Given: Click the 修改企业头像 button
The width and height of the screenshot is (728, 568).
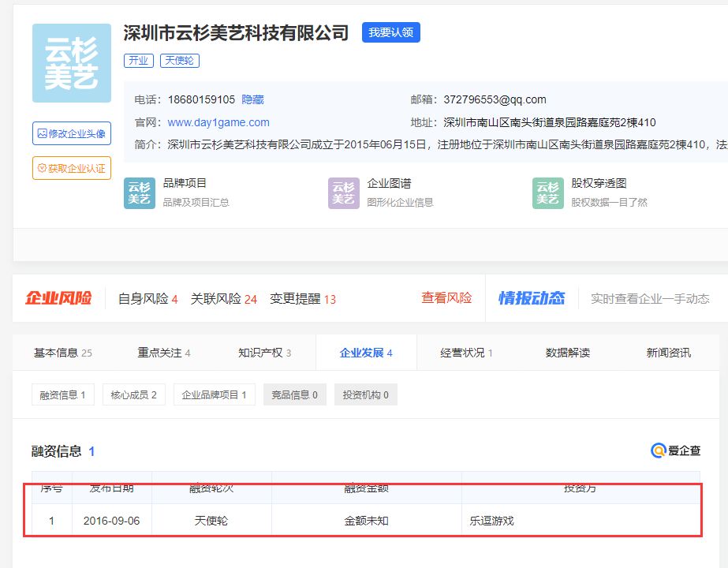Looking at the screenshot, I should [72, 133].
